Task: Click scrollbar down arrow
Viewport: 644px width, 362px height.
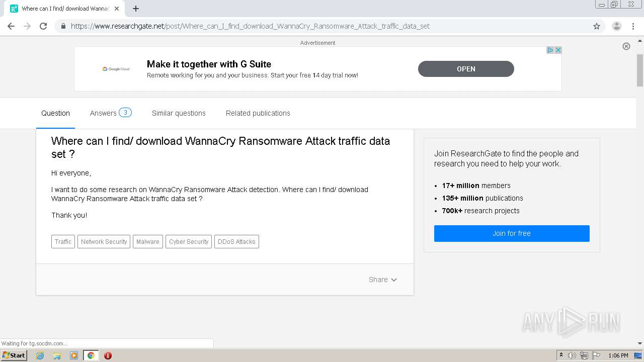Action: point(640,343)
